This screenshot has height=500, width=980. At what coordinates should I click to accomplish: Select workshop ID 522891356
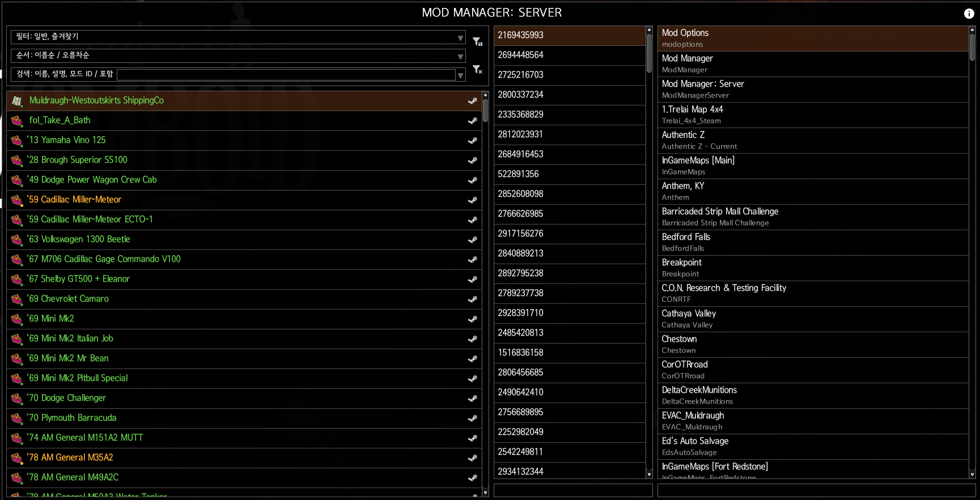(570, 174)
